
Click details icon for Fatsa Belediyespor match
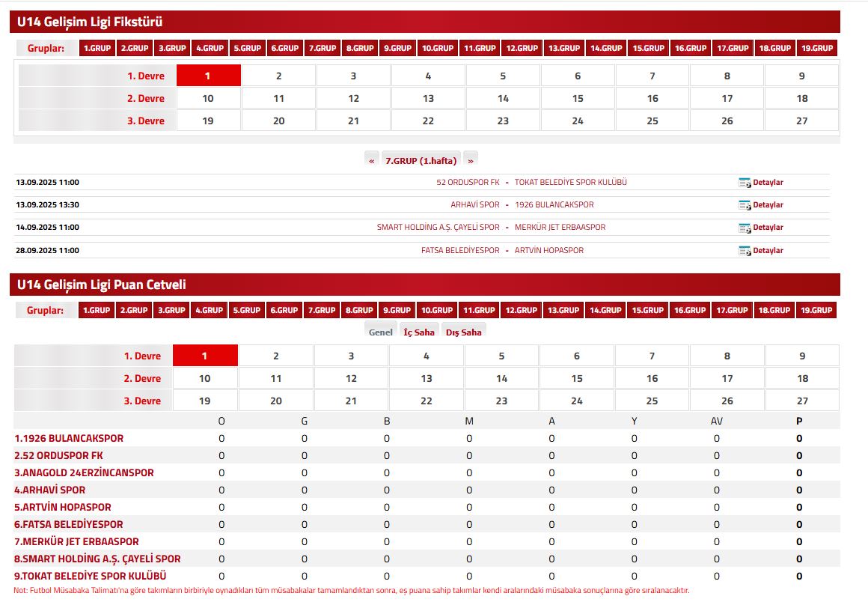pyautogui.click(x=745, y=251)
